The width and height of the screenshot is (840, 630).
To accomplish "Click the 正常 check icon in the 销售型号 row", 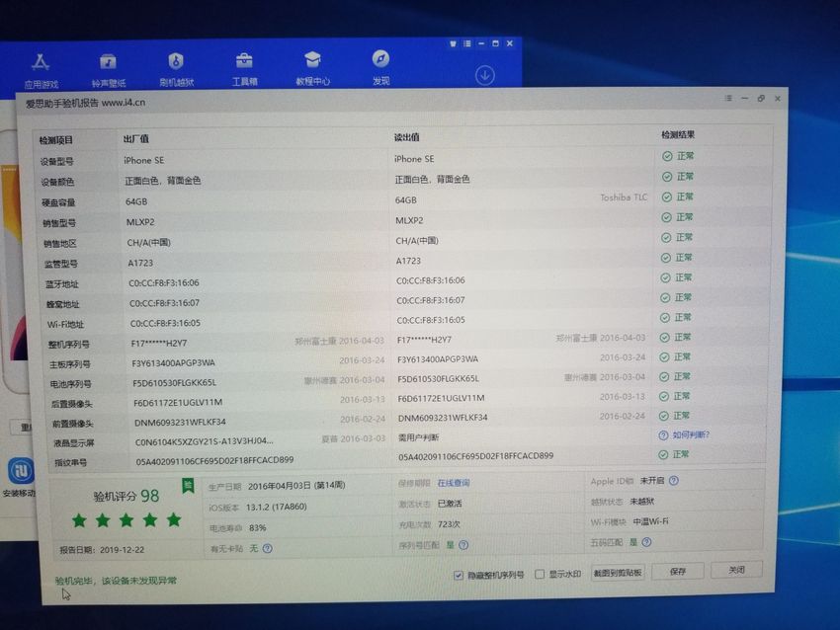I will tap(666, 217).
